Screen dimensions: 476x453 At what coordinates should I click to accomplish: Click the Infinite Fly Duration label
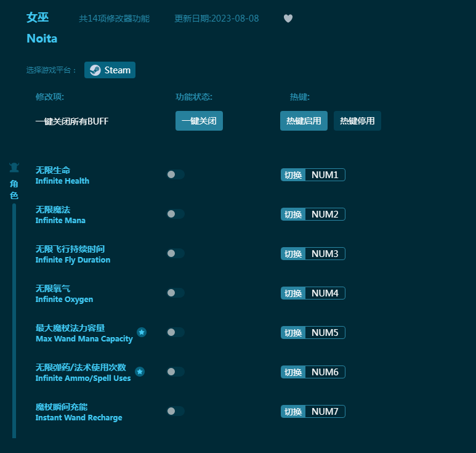tap(73, 260)
